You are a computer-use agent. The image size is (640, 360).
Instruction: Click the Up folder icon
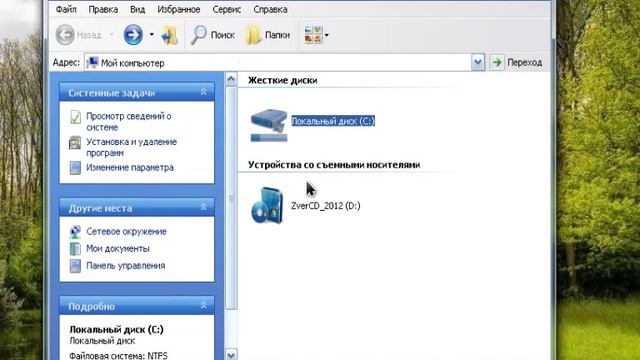[x=169, y=35]
